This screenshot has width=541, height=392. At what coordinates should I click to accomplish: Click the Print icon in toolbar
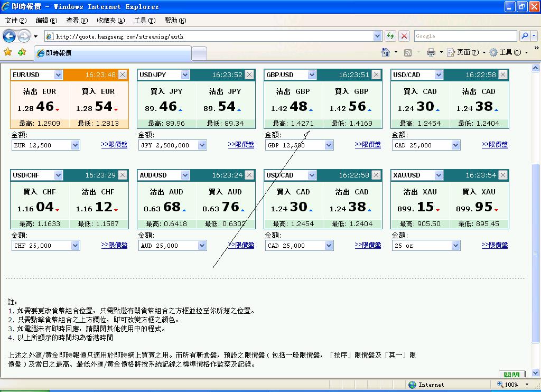[431, 52]
